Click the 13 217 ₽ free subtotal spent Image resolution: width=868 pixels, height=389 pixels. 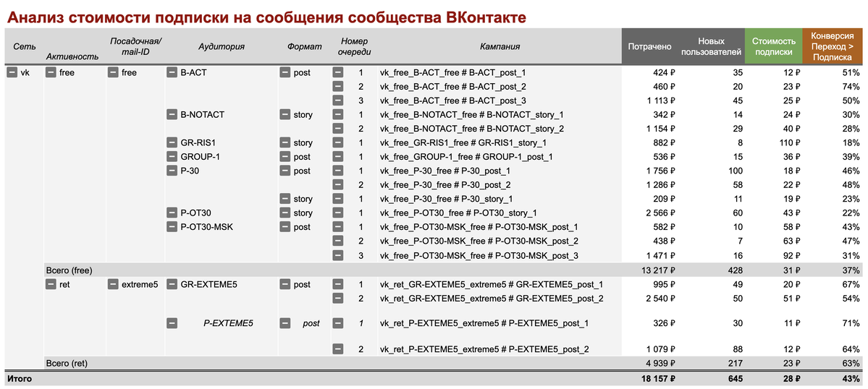[x=657, y=270]
